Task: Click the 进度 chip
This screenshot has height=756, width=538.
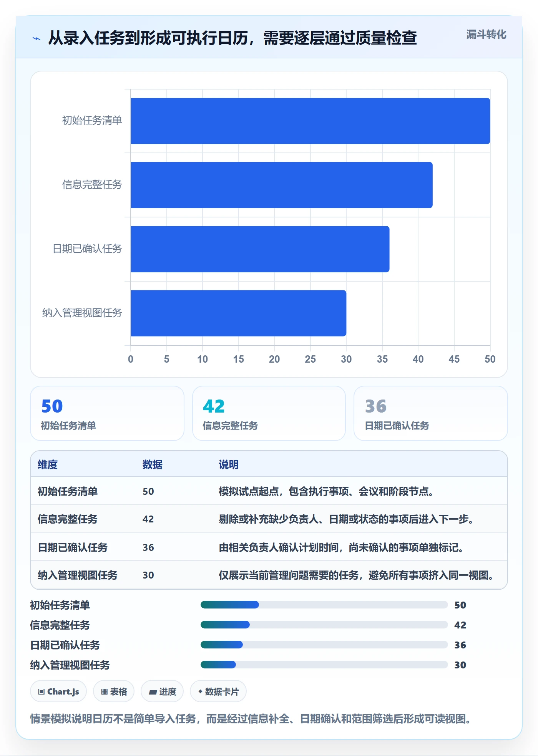Action: [x=162, y=691]
